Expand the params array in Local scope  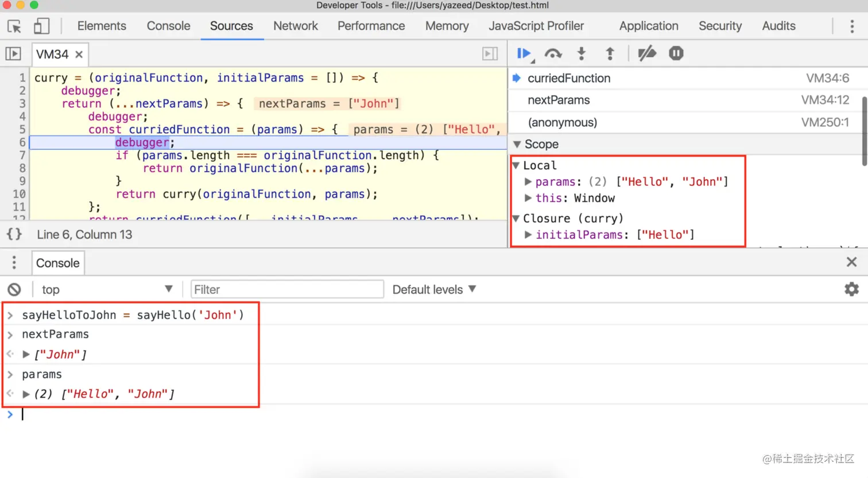click(528, 181)
